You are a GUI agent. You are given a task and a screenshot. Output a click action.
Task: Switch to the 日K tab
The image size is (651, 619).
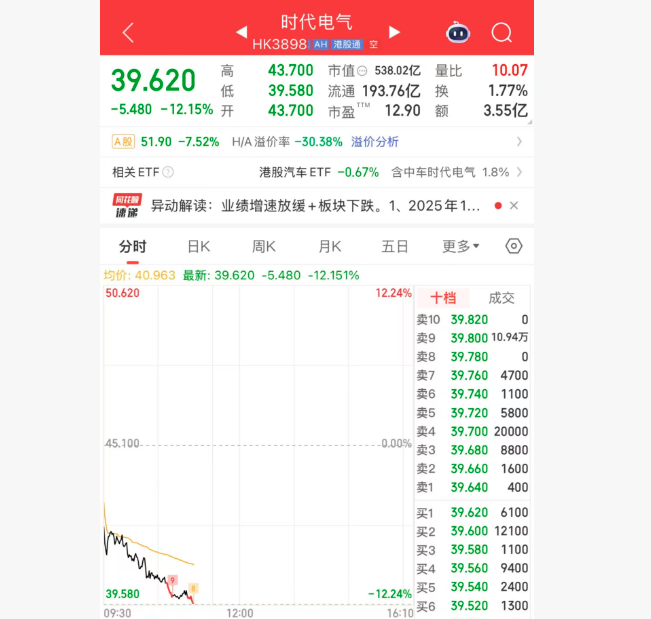[198, 246]
